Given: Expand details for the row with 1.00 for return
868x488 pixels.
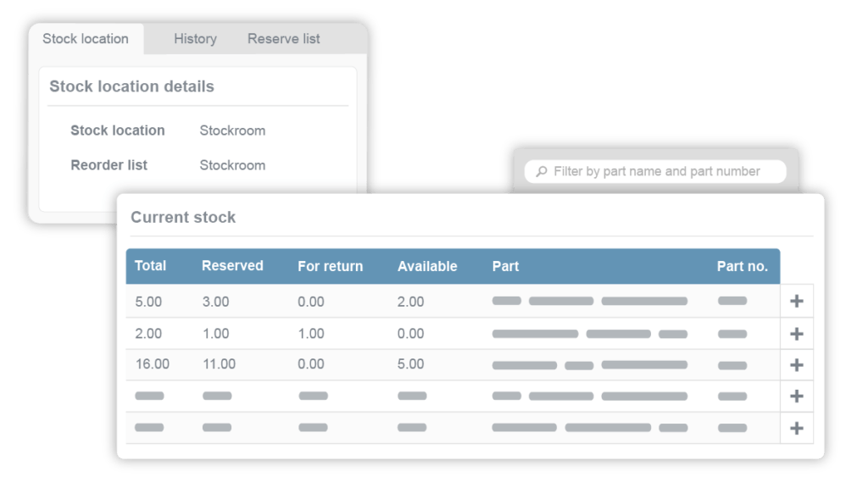Looking at the screenshot, I should click(797, 333).
